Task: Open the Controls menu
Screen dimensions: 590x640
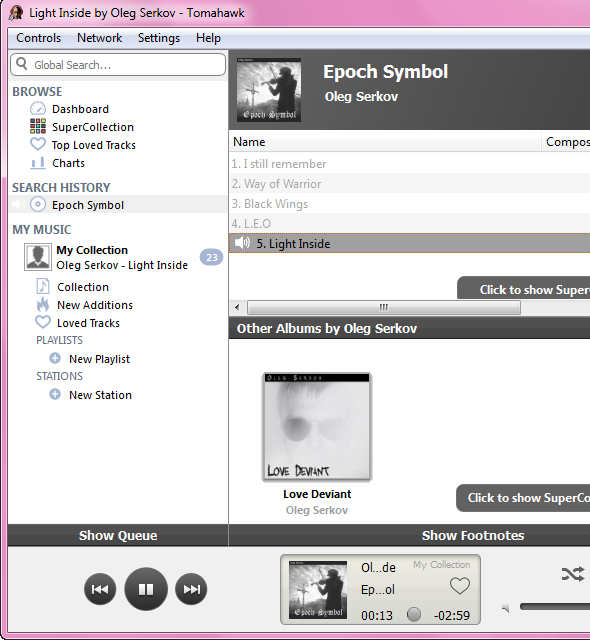Action: (38, 38)
